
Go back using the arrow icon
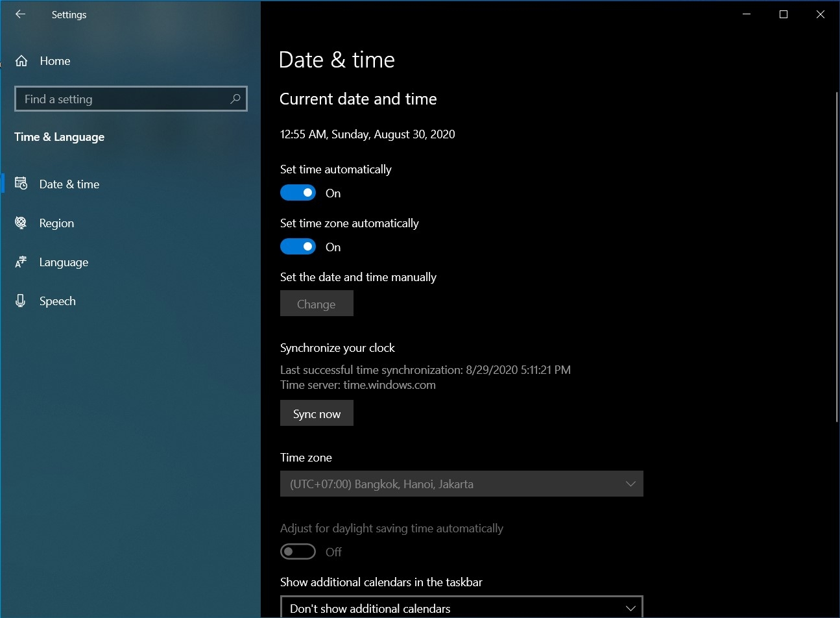(20, 14)
